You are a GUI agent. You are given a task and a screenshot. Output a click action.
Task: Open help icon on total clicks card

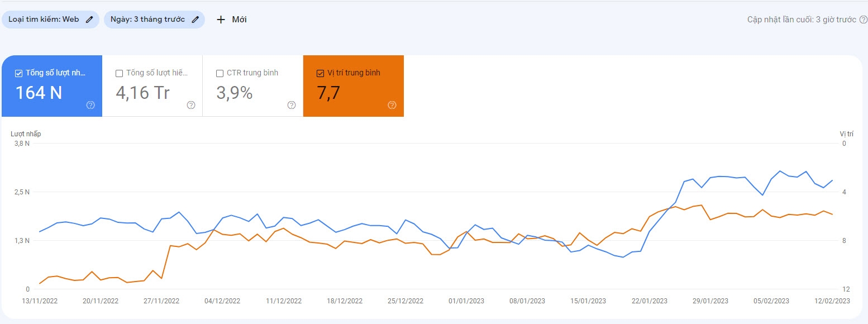click(x=90, y=105)
